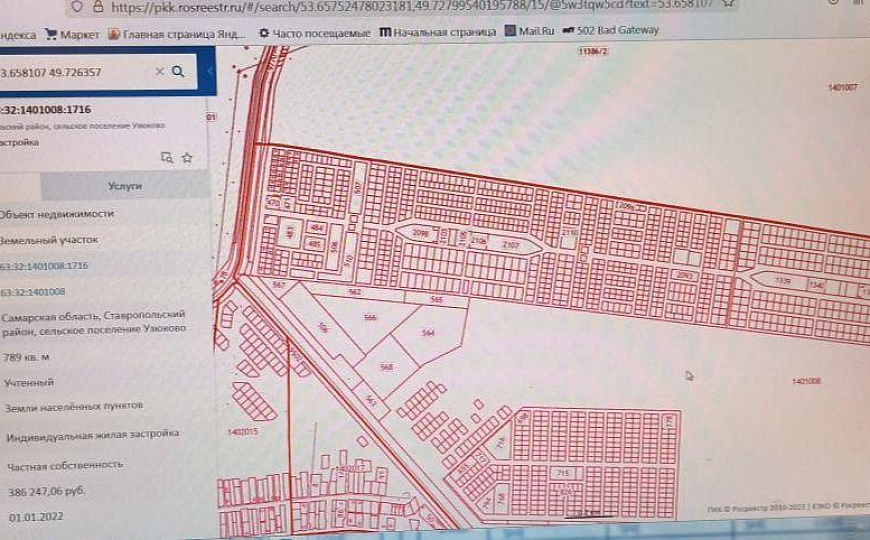The width and height of the screenshot is (870, 540).
Task: Open the Часто посещаемые bookmarks folder
Action: (x=314, y=32)
